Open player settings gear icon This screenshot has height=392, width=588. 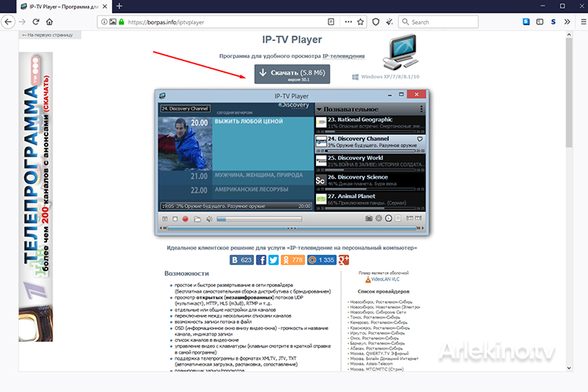[x=379, y=218]
